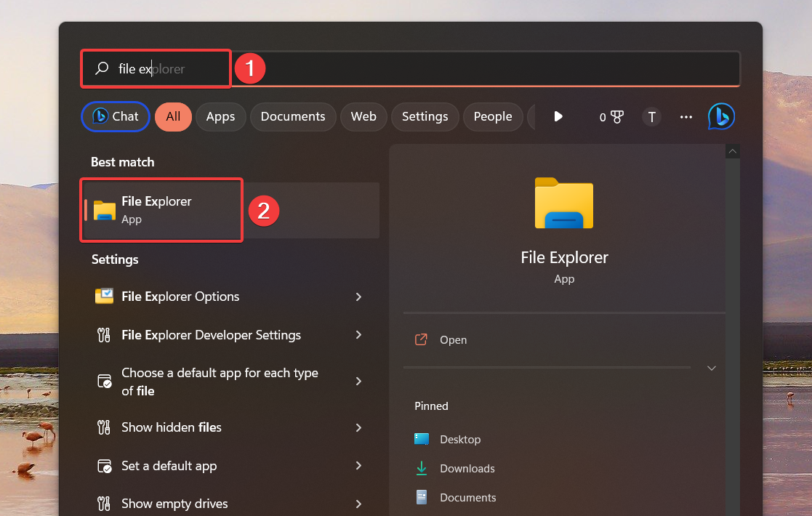The width and height of the screenshot is (812, 516).
Task: Expand more options with the ellipsis menu
Action: click(x=686, y=116)
